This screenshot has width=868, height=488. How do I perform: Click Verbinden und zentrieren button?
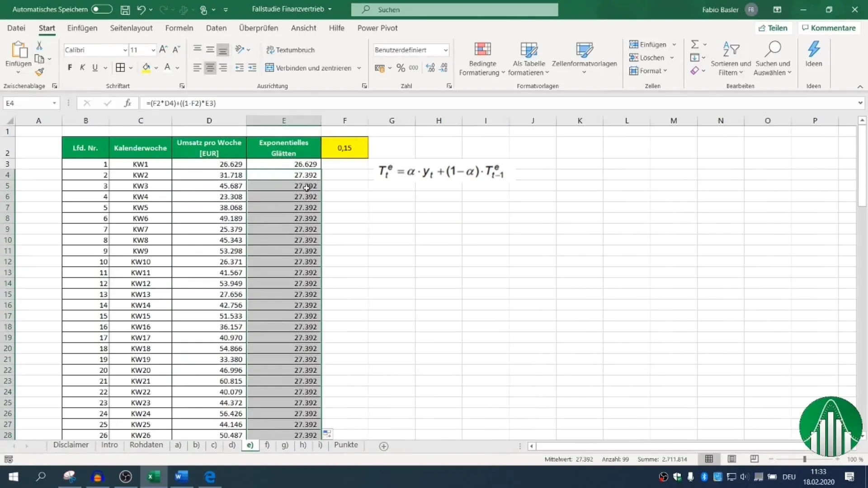308,68
